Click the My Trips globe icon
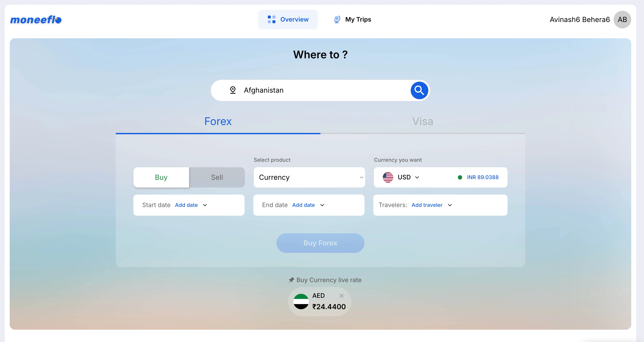The width and height of the screenshot is (644, 342). (x=337, y=20)
